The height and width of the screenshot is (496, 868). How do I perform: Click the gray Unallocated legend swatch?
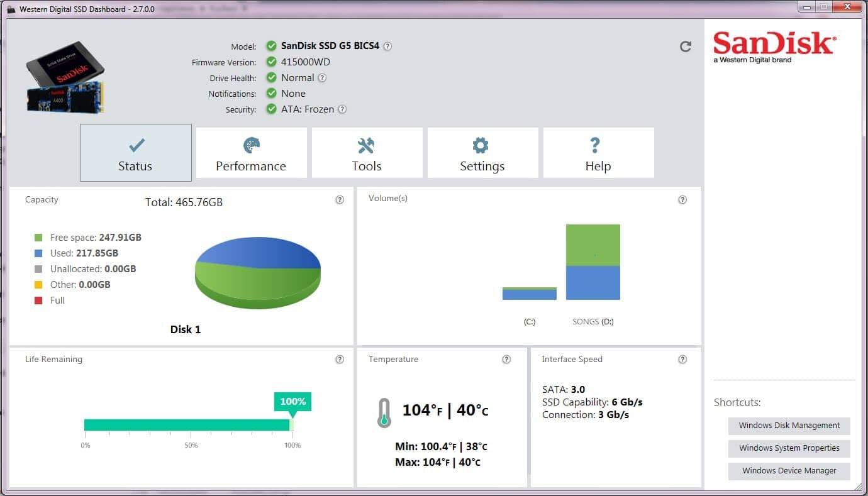38,269
